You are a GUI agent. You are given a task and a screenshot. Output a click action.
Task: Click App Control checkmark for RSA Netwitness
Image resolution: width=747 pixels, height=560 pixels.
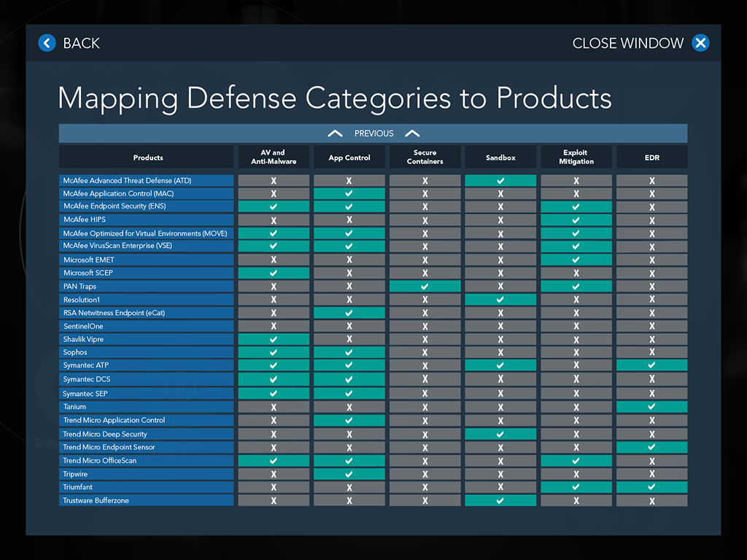(x=349, y=313)
